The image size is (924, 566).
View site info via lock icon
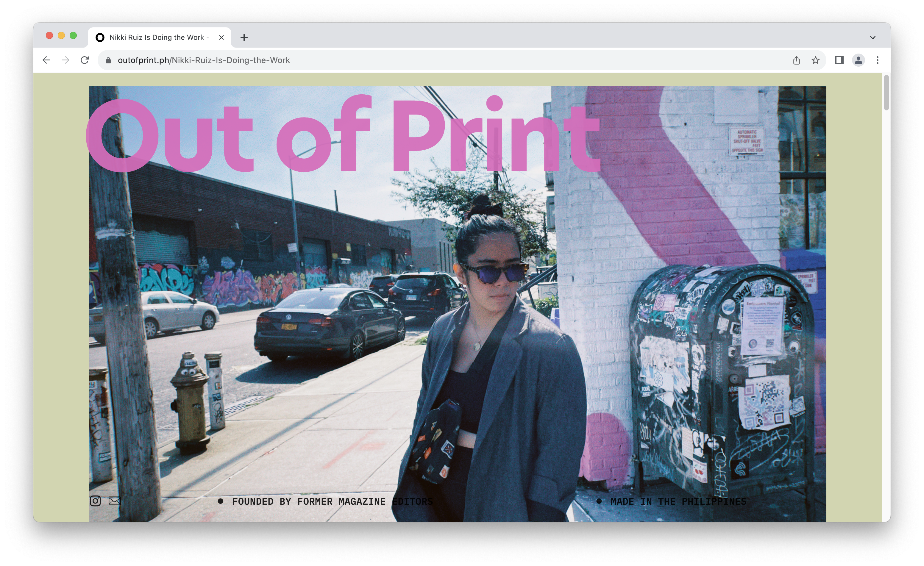[108, 60]
